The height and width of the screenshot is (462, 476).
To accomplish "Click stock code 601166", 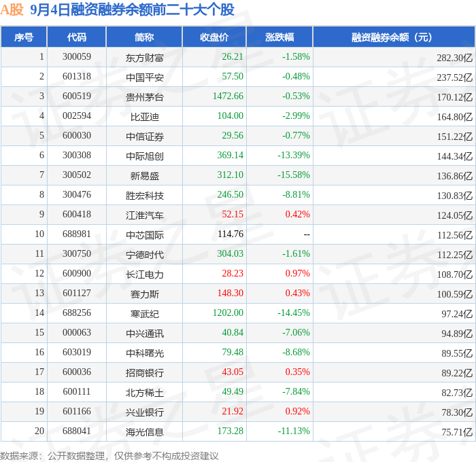I will 77,412.
